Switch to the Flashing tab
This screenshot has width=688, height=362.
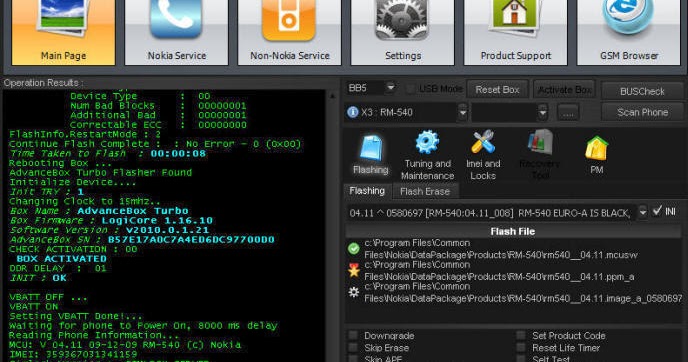pos(367,191)
